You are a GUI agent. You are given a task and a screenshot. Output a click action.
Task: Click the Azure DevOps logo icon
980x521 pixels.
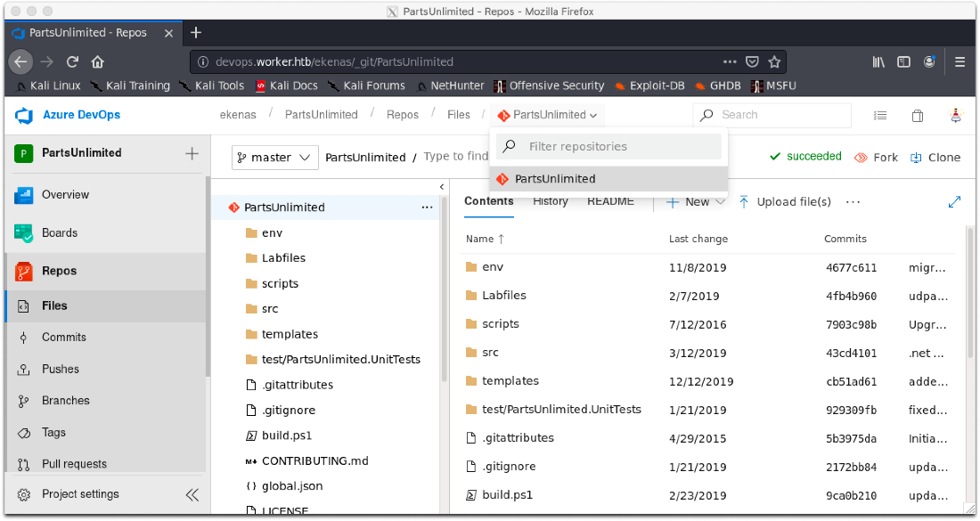pyautogui.click(x=24, y=115)
